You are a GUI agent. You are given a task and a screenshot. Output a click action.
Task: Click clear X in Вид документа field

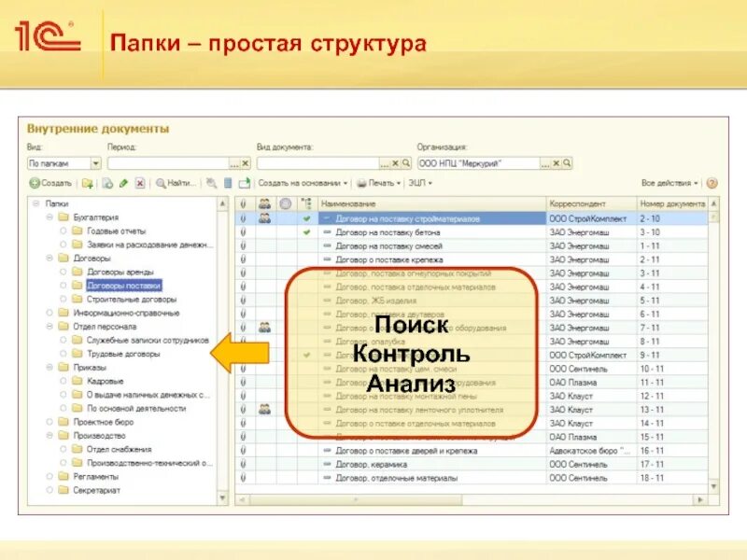(x=395, y=163)
